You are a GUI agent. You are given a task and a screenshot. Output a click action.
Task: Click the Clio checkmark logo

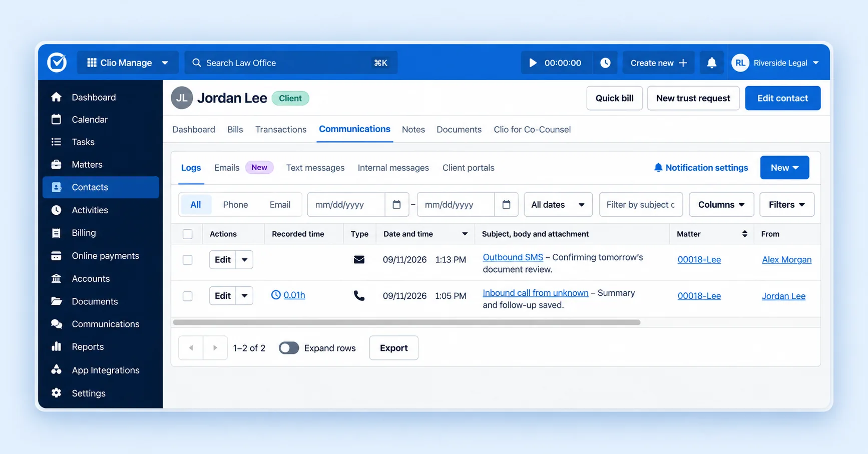57,63
